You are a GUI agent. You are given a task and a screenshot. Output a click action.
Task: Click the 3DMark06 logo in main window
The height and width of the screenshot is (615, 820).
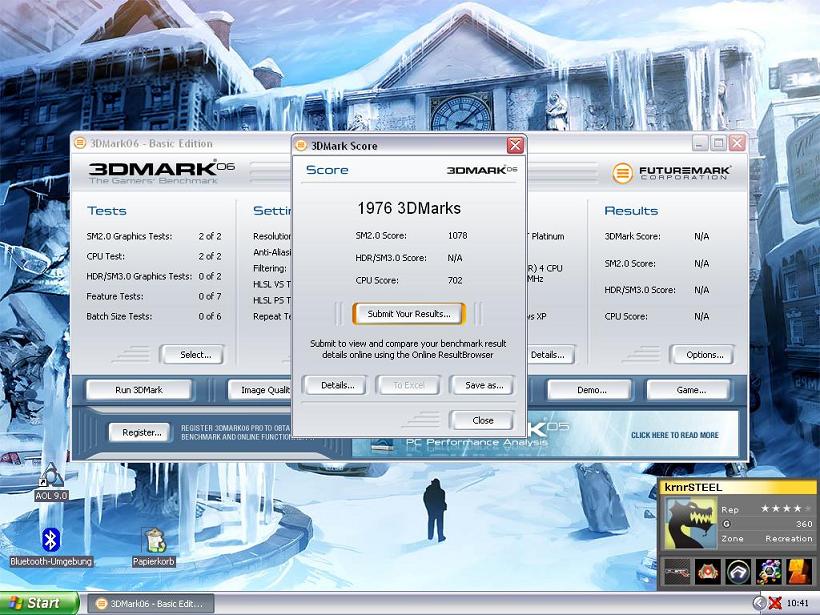click(161, 173)
